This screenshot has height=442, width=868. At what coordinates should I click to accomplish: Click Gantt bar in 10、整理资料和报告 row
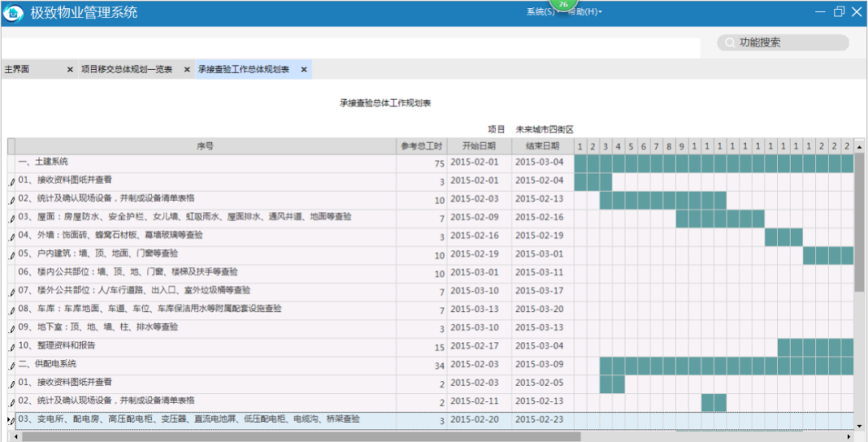click(816, 347)
